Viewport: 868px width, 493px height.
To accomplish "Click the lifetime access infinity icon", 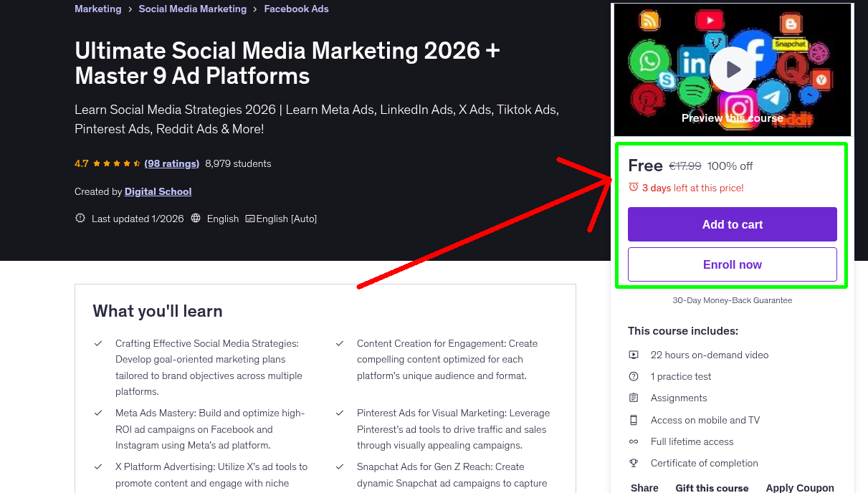I will (634, 441).
